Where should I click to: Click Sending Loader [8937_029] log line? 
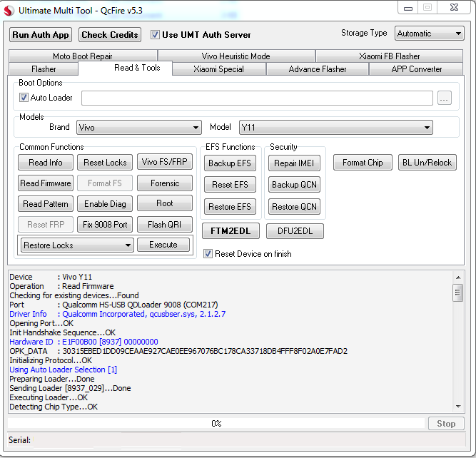pyautogui.click(x=70, y=388)
